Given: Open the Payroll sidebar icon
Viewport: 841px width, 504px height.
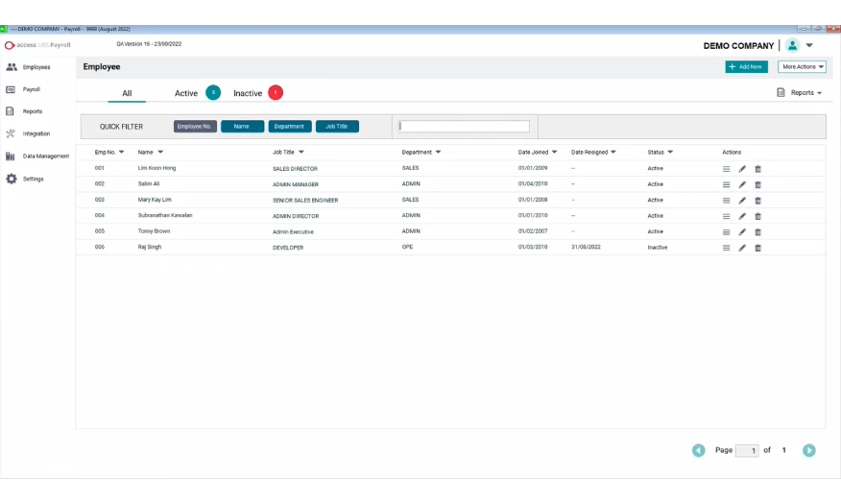Looking at the screenshot, I should point(12,89).
